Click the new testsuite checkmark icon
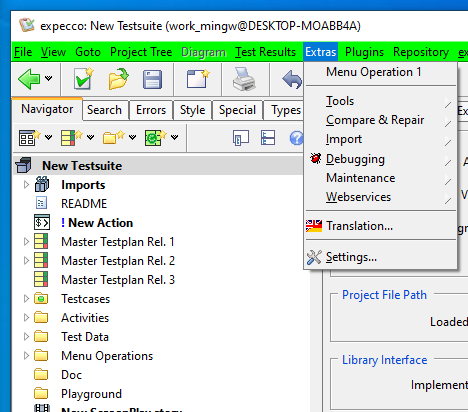 pos(83,79)
